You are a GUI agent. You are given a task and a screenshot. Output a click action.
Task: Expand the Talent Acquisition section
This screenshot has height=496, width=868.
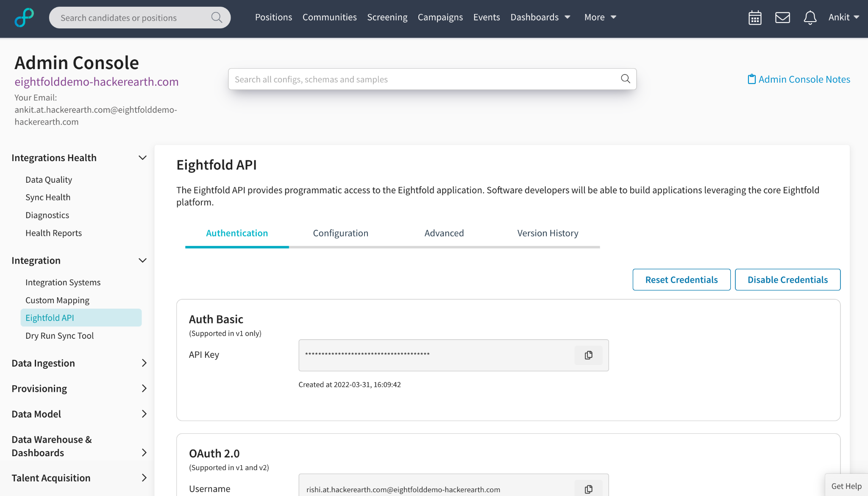pos(144,478)
